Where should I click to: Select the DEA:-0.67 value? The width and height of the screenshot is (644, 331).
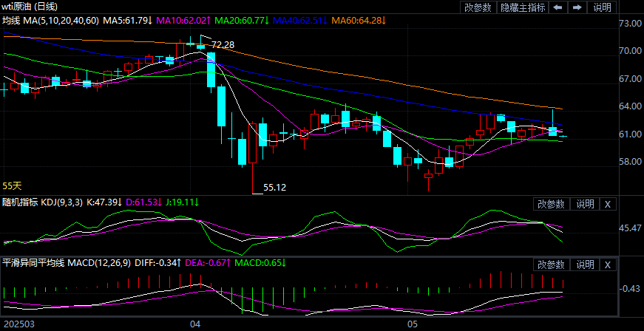(x=208, y=263)
